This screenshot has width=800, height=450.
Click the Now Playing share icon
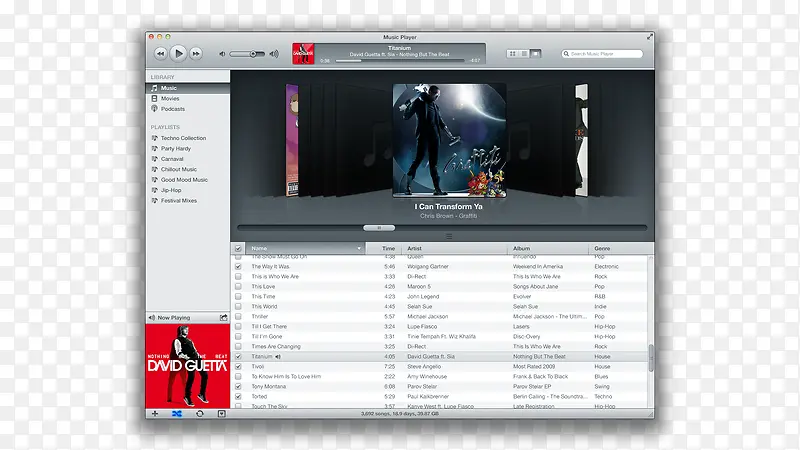pyautogui.click(x=223, y=317)
